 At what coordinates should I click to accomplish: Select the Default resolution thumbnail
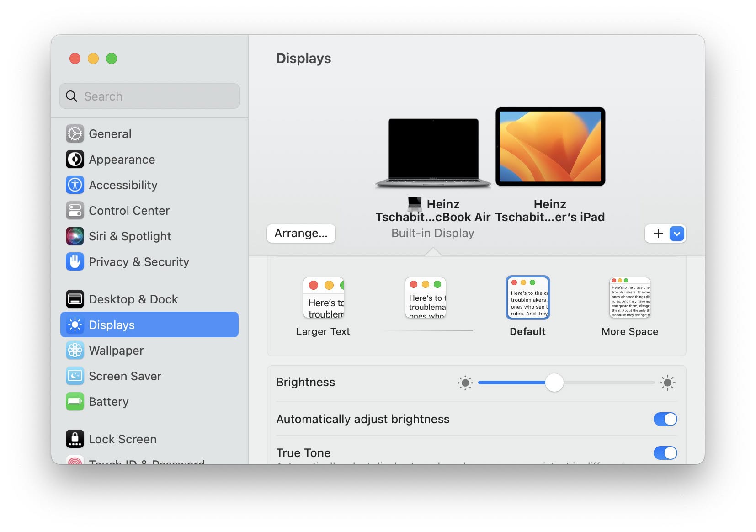[528, 298]
